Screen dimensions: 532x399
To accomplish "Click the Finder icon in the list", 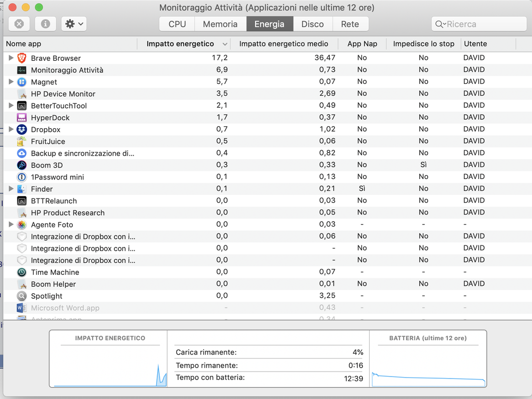I will pos(22,189).
